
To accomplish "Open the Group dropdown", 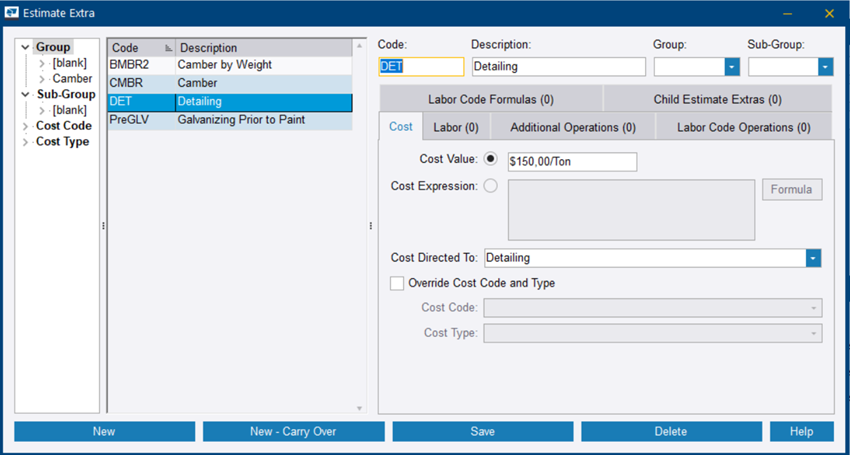I will coord(732,67).
